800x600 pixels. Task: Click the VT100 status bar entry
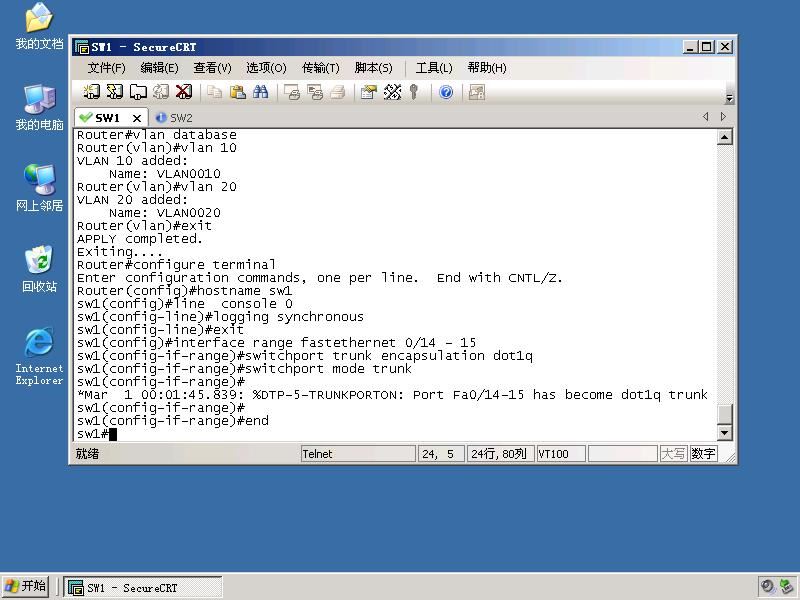(x=561, y=454)
